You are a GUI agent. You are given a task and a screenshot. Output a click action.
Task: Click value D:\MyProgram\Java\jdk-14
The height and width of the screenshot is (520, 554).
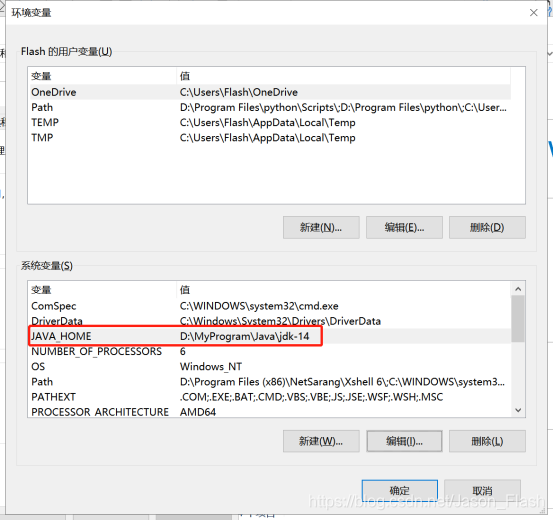click(244, 336)
